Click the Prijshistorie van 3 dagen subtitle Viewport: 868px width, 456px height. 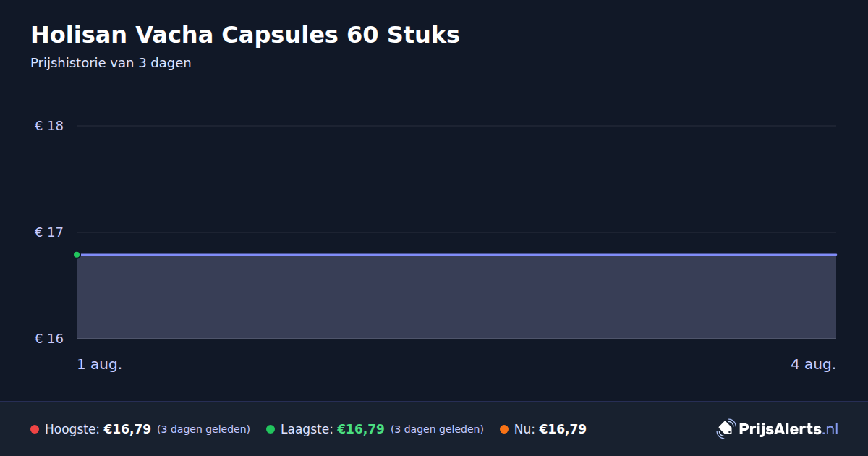[x=111, y=63]
